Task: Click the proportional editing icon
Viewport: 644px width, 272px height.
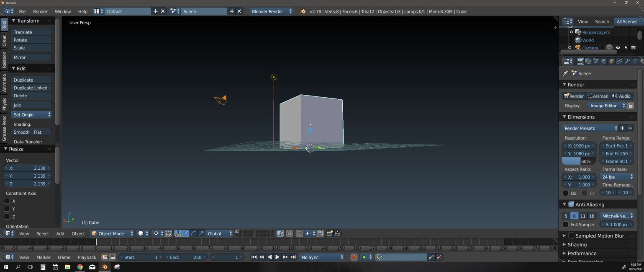Action: click(290, 233)
